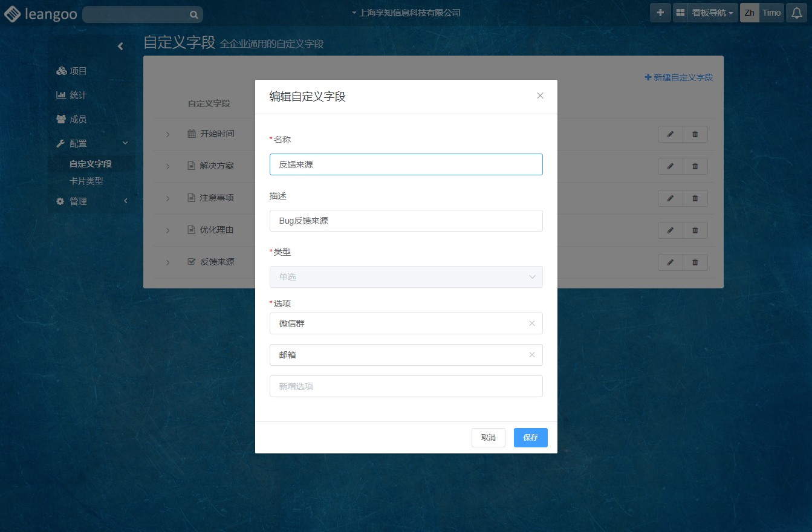The width and height of the screenshot is (812, 532).
Task: Open 项目 in the sidebar
Action: [x=77, y=71]
